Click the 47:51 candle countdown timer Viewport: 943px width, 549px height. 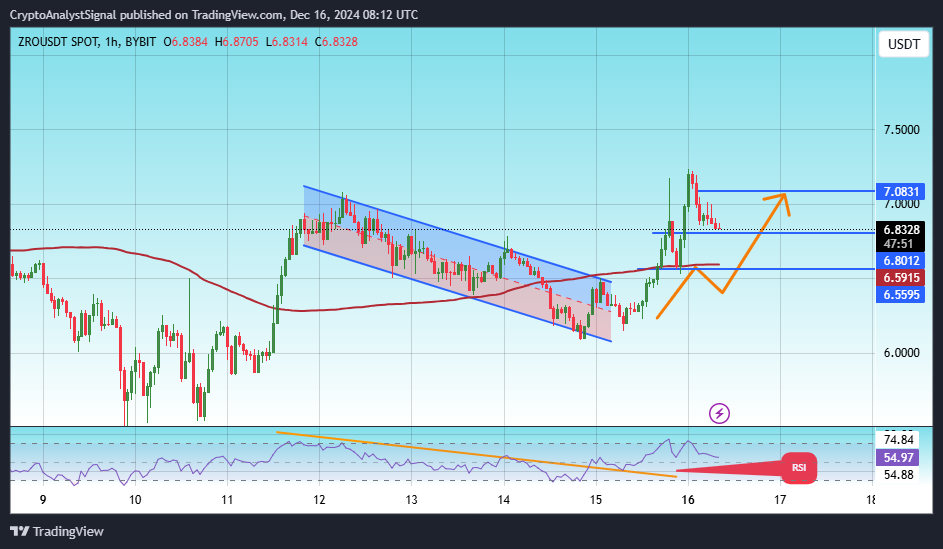pos(900,244)
